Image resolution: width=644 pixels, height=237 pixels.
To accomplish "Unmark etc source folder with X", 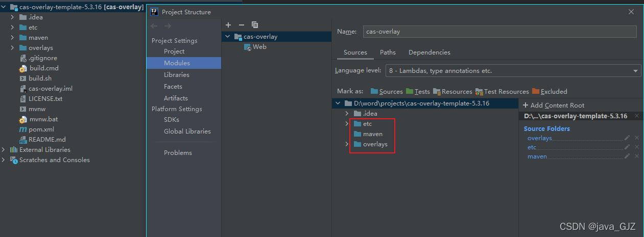I will pyautogui.click(x=637, y=147).
